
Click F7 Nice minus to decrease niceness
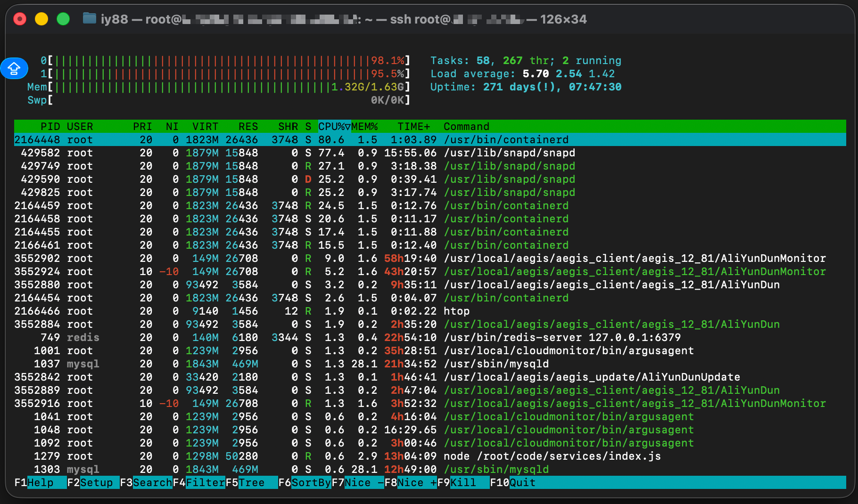[363, 482]
